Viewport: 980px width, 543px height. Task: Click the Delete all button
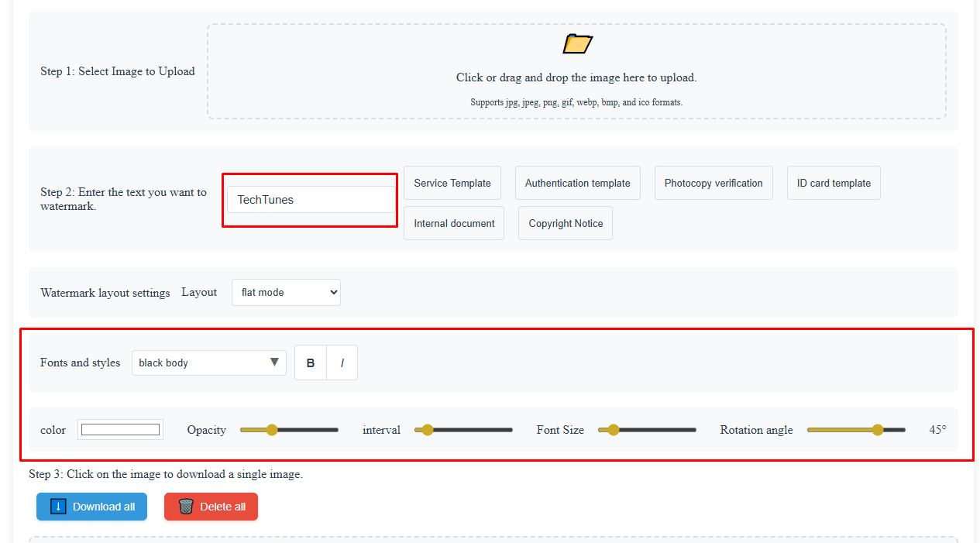coord(211,507)
